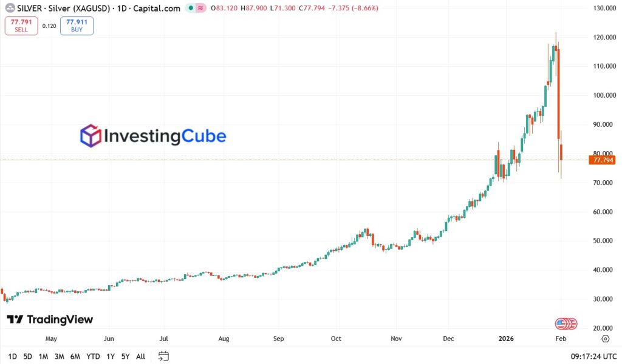Choose the YTD range option
The width and height of the screenshot is (622, 364).
[x=93, y=357]
